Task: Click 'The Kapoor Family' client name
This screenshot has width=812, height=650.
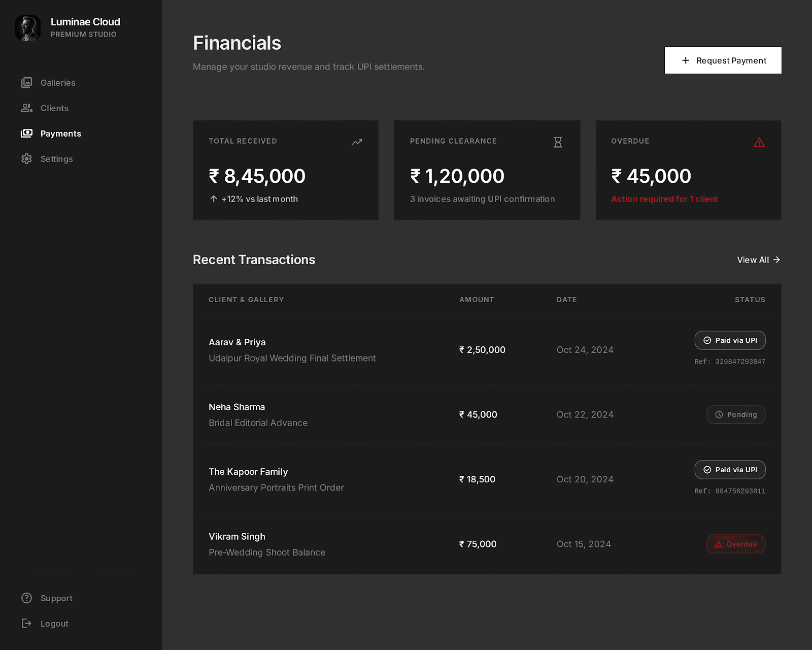Action: [248, 472]
